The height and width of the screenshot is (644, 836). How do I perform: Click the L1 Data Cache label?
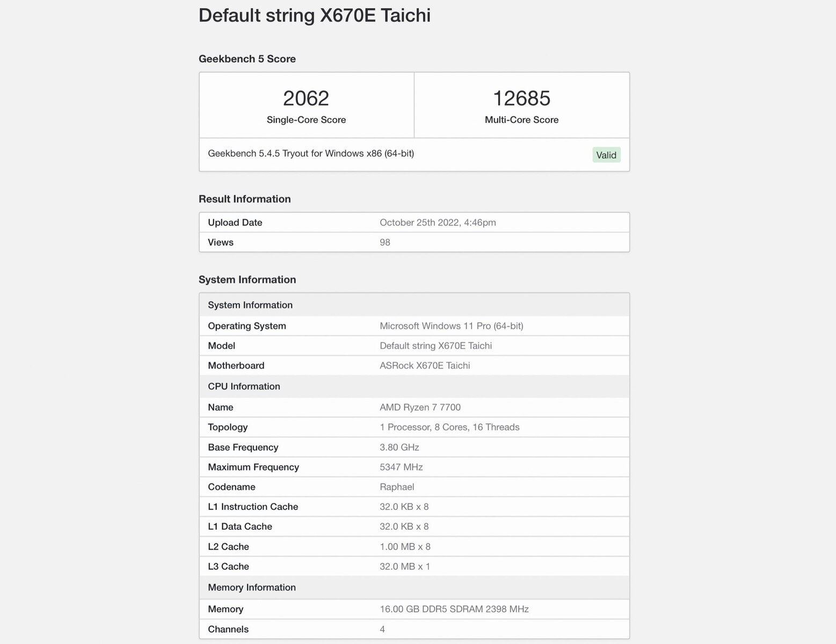click(240, 527)
